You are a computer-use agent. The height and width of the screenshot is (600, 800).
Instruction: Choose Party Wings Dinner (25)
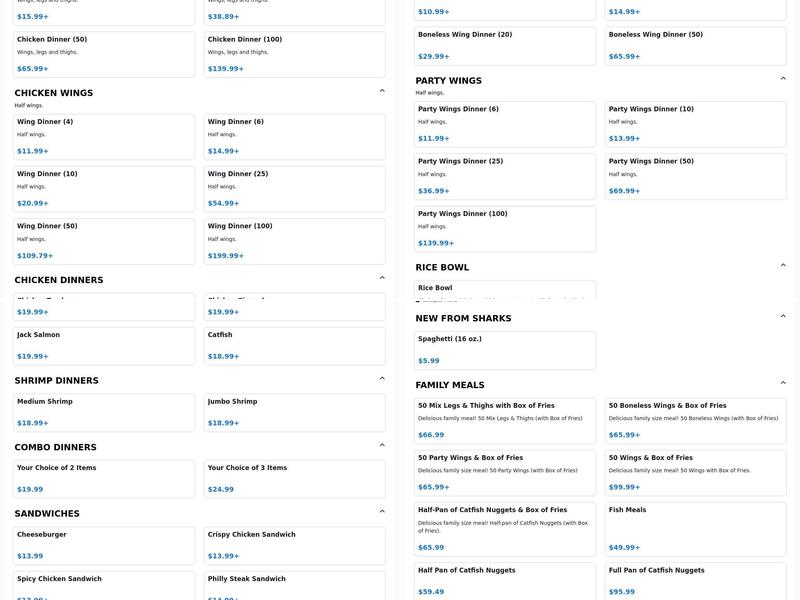[x=505, y=176]
